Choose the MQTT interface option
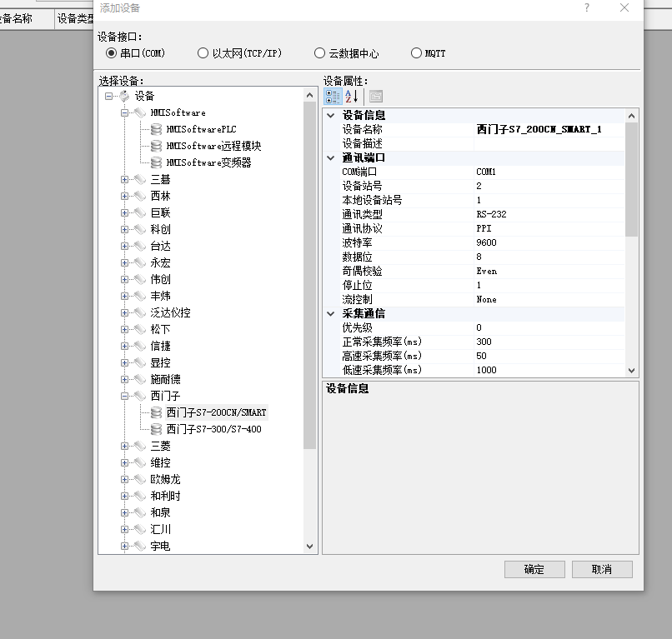Image resolution: width=672 pixels, height=639 pixels. tap(417, 53)
